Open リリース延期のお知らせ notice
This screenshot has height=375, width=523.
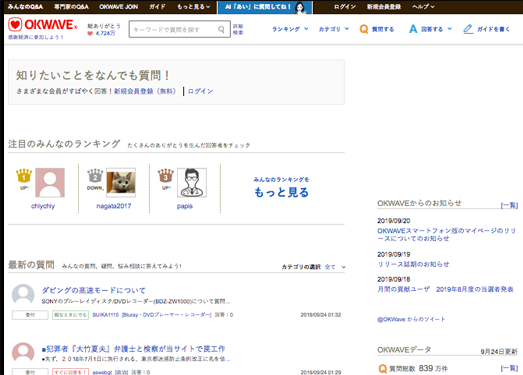point(413,264)
